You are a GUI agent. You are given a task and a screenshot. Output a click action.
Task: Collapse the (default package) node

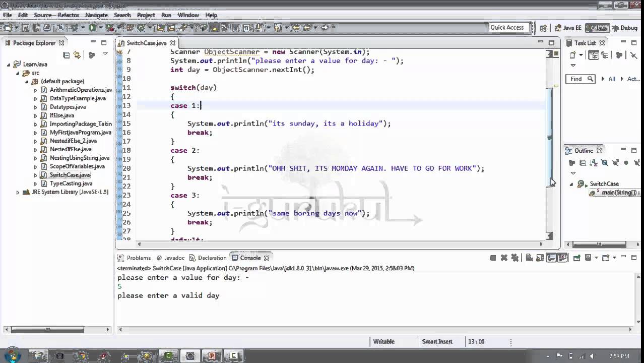(26, 82)
